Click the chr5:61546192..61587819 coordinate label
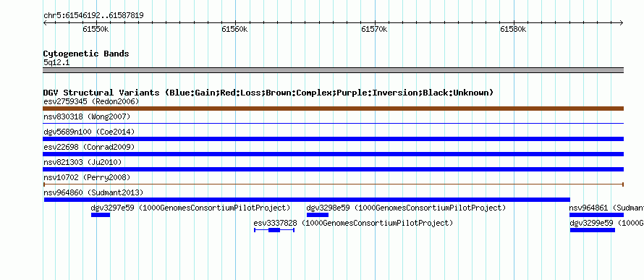Screen dimensions: 644x280 click(x=93, y=16)
